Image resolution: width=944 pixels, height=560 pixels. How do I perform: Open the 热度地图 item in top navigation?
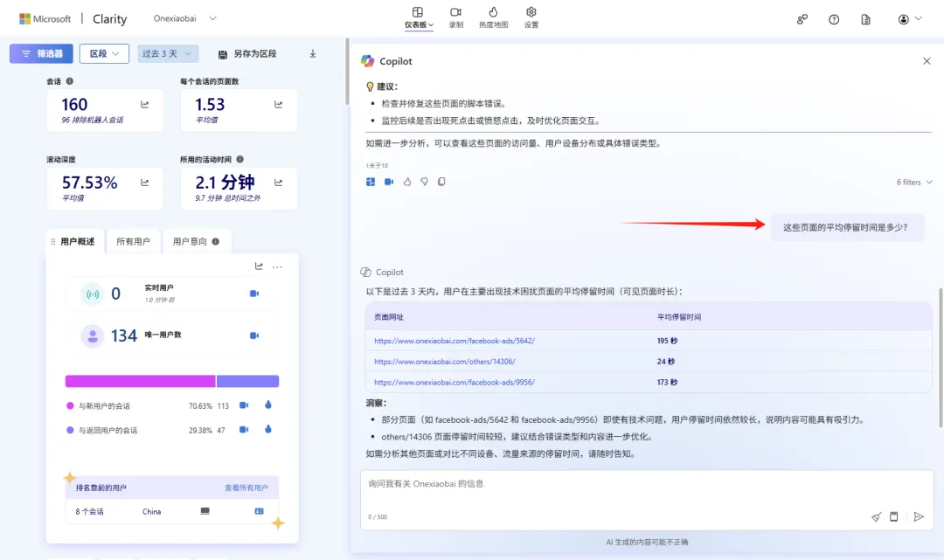[x=493, y=17]
